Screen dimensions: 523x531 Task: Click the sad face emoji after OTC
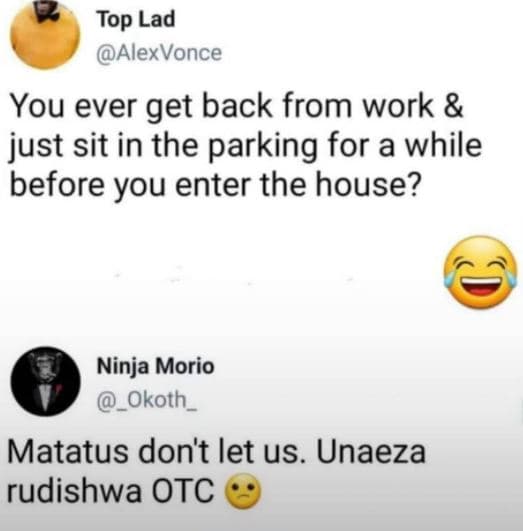click(x=243, y=491)
